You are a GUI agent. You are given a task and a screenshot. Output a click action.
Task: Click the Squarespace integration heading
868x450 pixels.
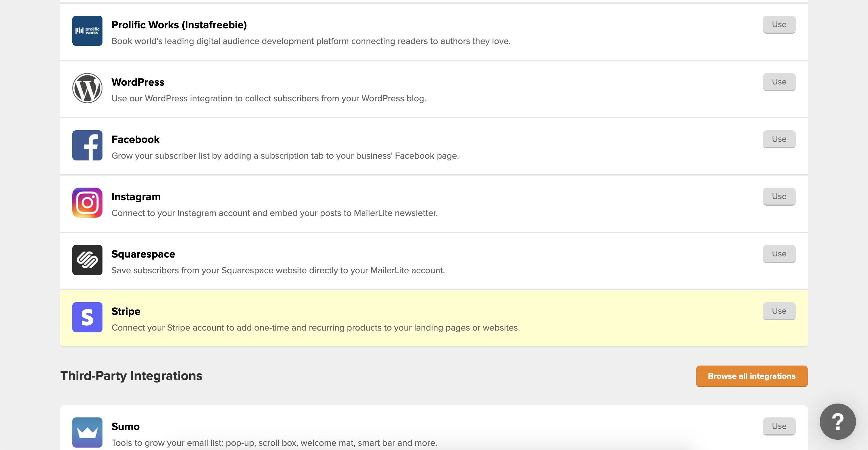point(143,254)
